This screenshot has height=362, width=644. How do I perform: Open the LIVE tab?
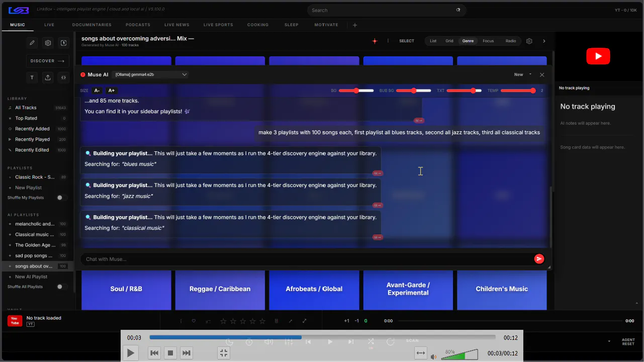pos(49,25)
